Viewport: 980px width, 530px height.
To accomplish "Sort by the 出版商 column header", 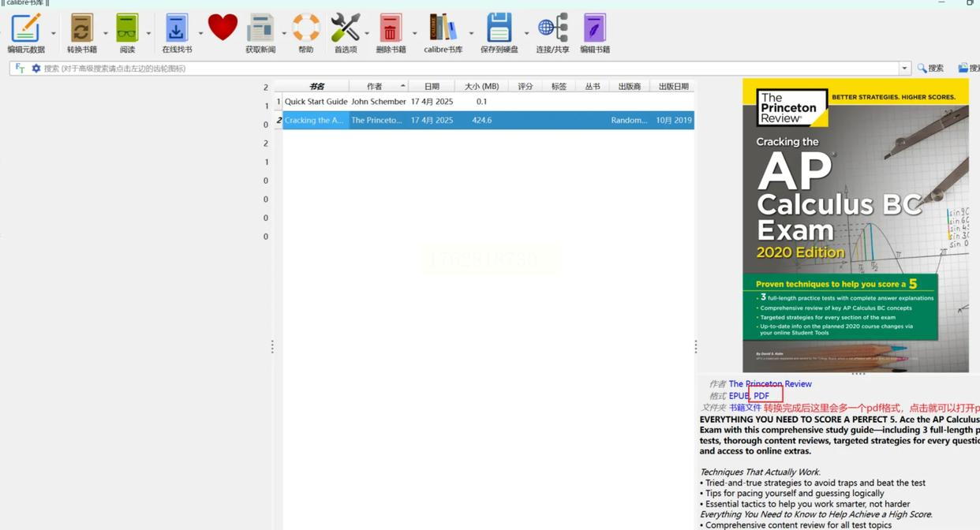I will tap(630, 86).
